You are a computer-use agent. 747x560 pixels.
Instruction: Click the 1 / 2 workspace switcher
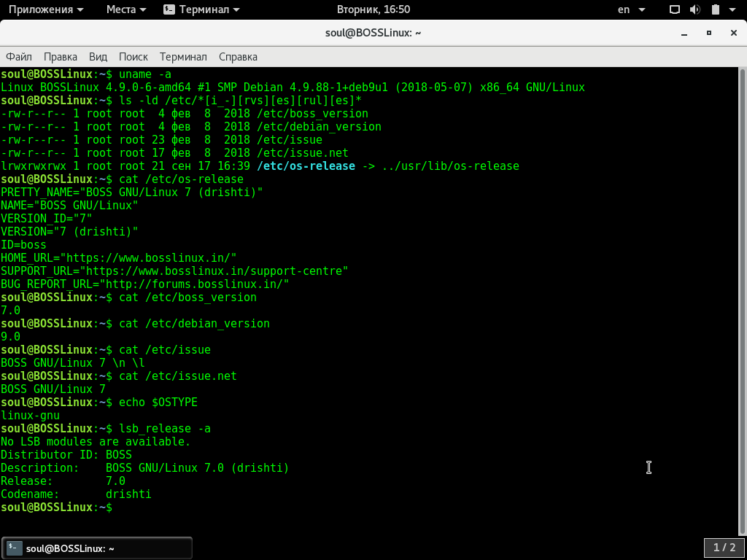tap(724, 548)
